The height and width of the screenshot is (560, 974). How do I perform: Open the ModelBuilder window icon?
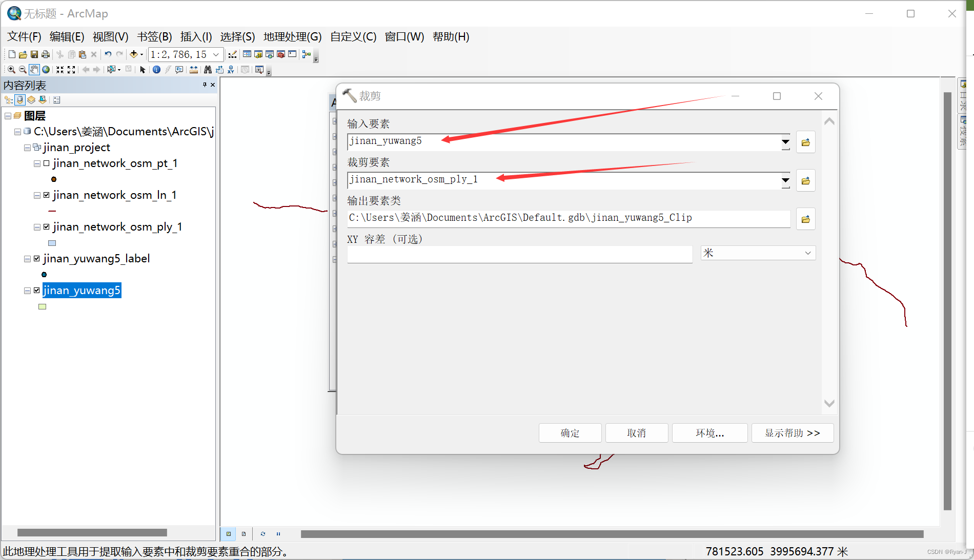tap(307, 54)
